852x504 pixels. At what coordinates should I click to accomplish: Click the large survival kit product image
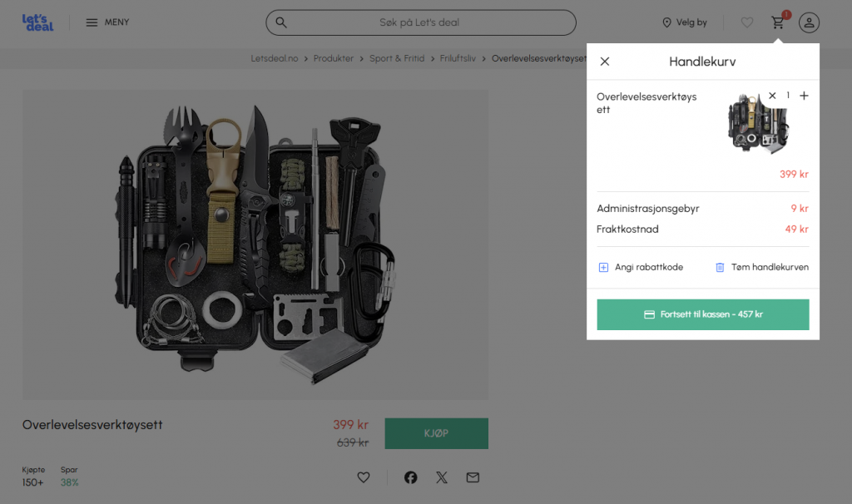[255, 245]
